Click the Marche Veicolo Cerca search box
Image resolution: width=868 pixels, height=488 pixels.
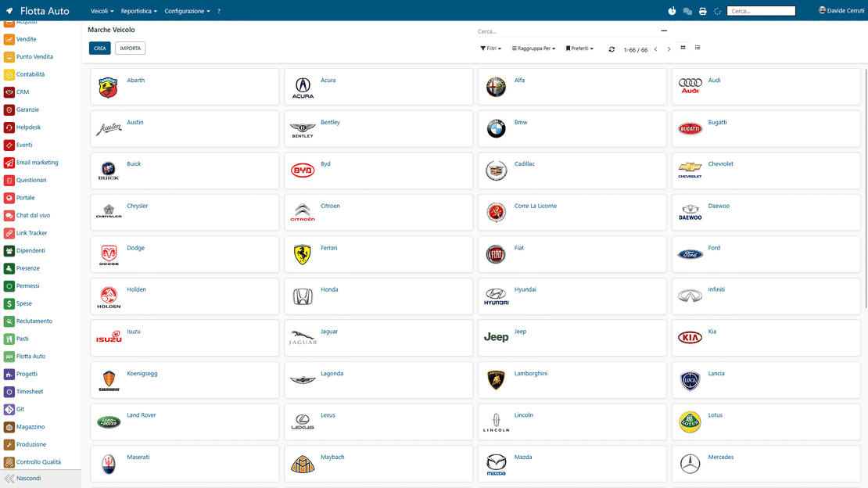568,31
